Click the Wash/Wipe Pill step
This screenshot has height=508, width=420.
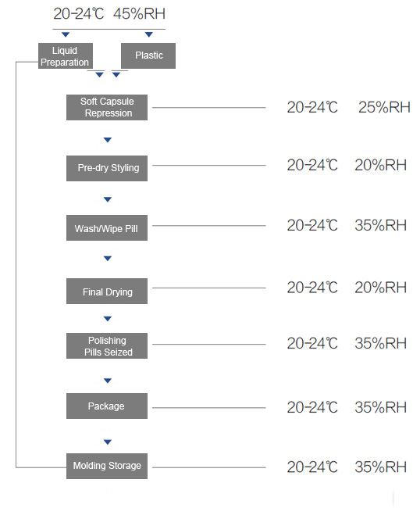(107, 227)
